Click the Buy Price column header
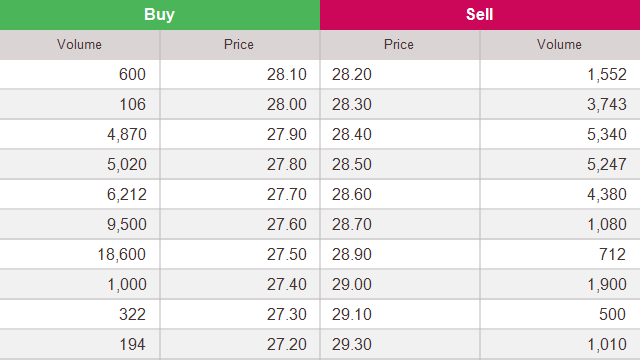 tap(239, 44)
